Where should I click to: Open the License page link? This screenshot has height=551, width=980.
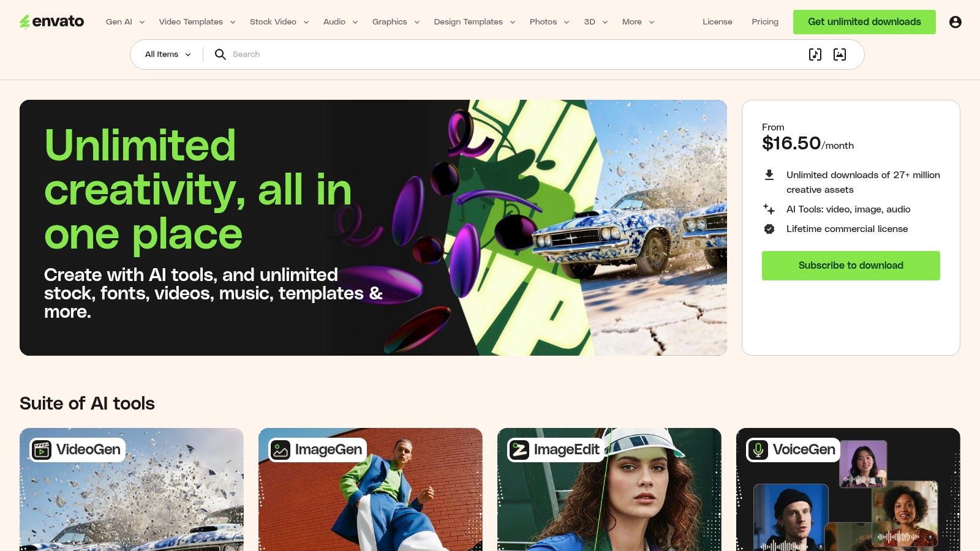[x=717, y=21]
